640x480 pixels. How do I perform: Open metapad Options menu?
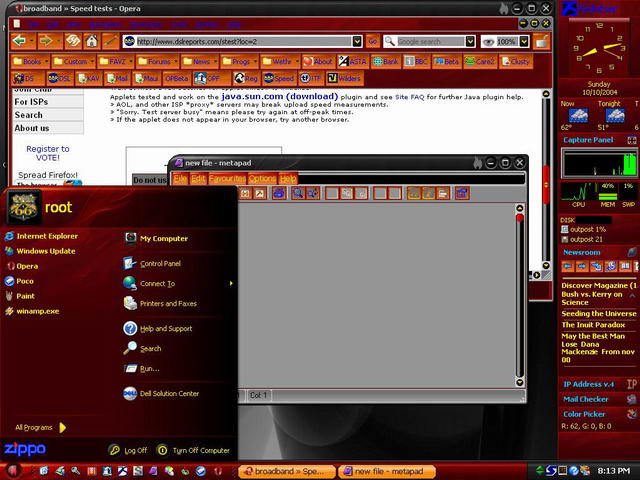pyautogui.click(x=262, y=179)
